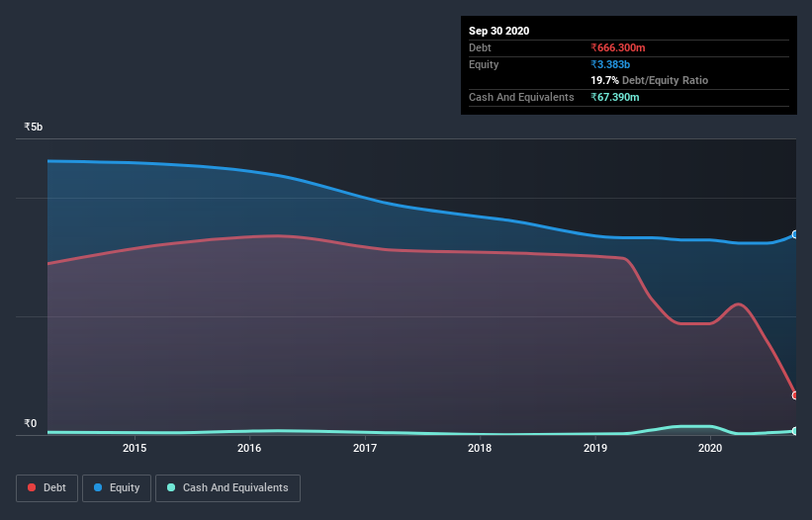Click the Equity row label in tooltip
The image size is (812, 520).
(484, 64)
